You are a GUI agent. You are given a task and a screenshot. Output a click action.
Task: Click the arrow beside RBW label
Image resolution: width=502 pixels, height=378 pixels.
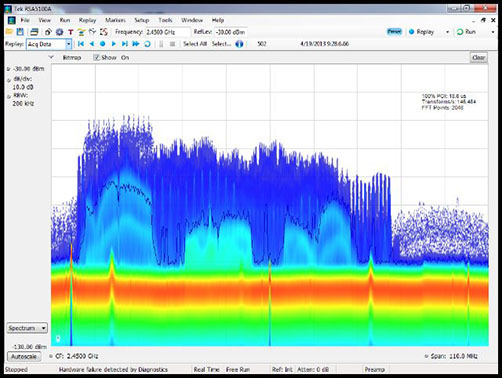pyautogui.click(x=9, y=97)
